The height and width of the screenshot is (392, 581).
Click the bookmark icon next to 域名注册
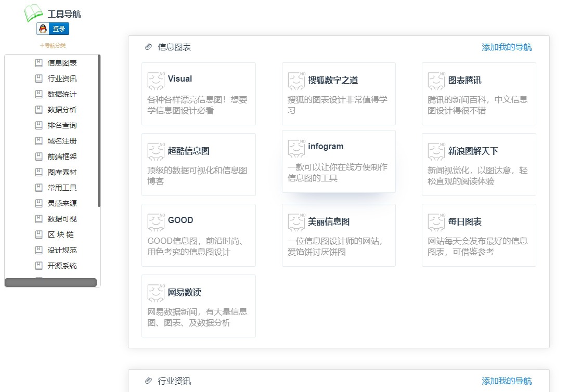tap(38, 141)
